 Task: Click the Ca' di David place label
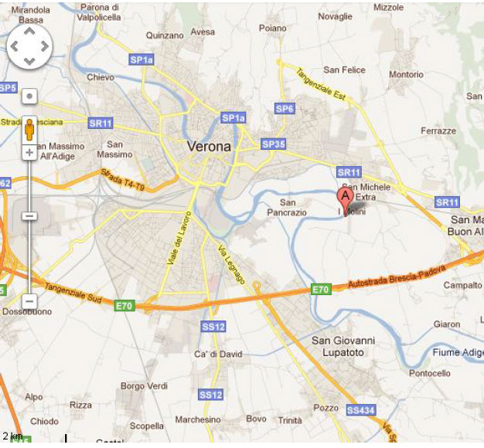218,354
